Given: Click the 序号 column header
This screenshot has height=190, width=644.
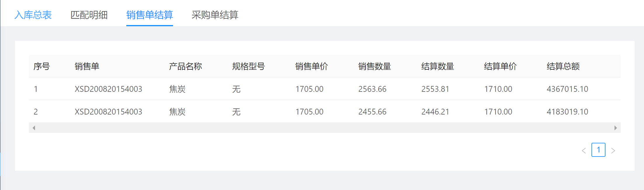Looking at the screenshot, I should pyautogui.click(x=42, y=66).
